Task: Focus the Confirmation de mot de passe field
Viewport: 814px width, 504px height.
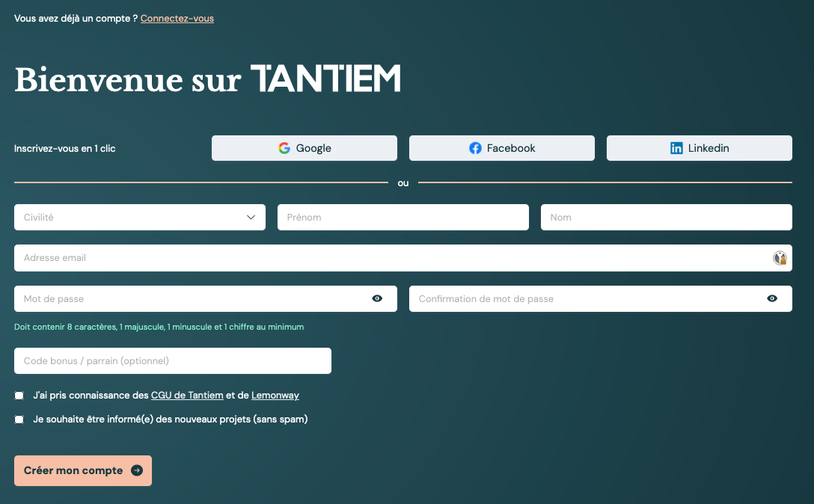Action: click(601, 298)
